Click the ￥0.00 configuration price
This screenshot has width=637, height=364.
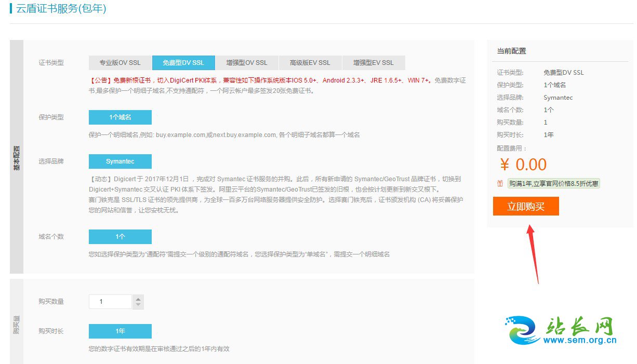tap(523, 165)
